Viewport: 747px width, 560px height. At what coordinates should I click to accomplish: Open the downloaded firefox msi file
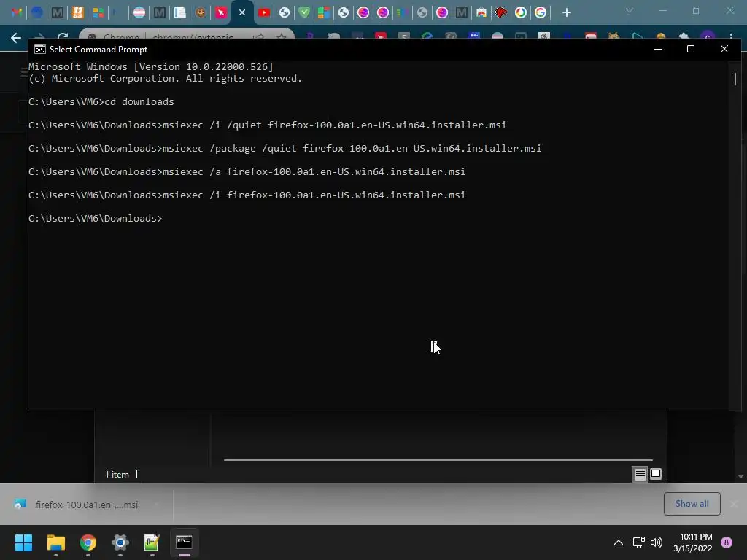[86, 505]
